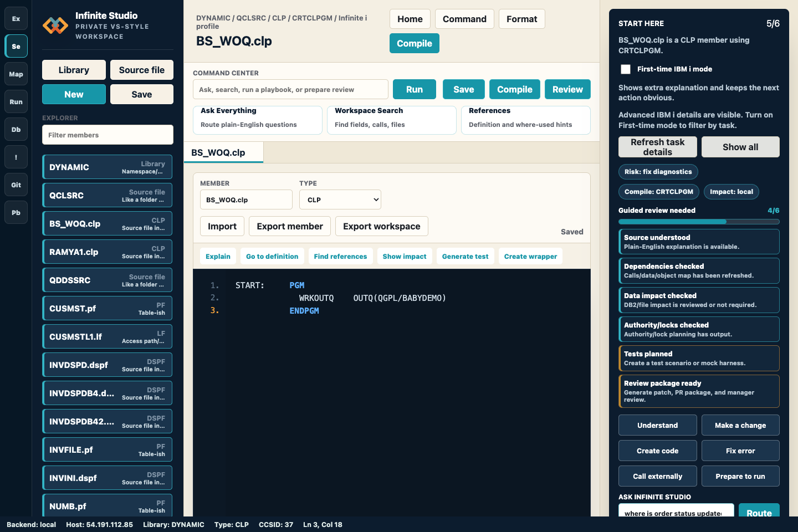798x532 pixels.
Task: Click Compile in Command Center
Action: [x=515, y=89]
